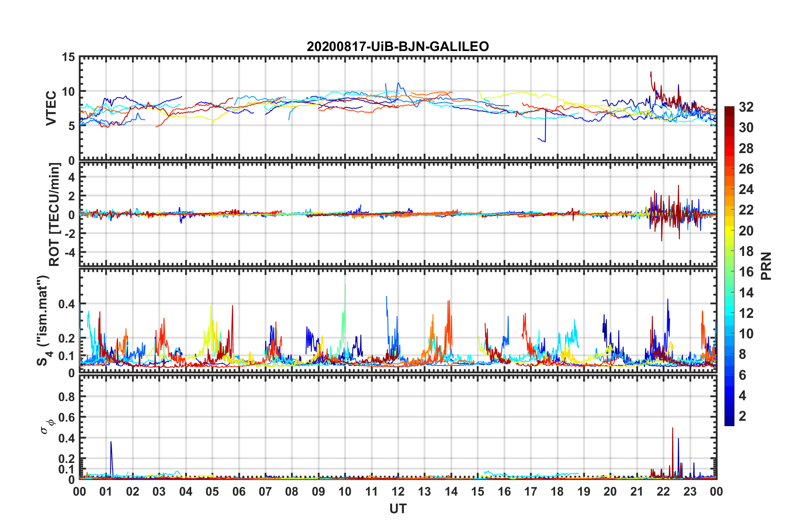
Task: Click x-axis hour label 01
Action: tap(106, 491)
